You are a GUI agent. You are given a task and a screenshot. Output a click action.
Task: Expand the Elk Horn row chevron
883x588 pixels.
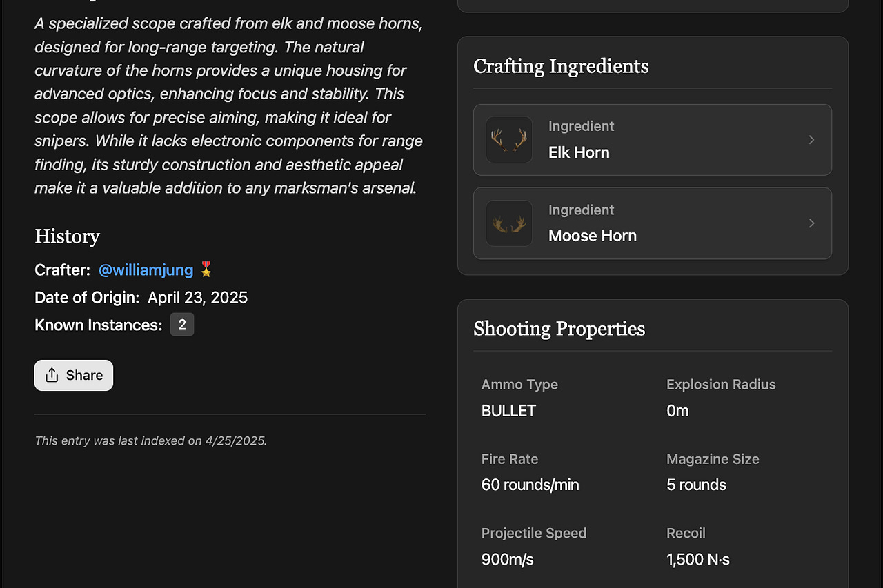pyautogui.click(x=811, y=140)
